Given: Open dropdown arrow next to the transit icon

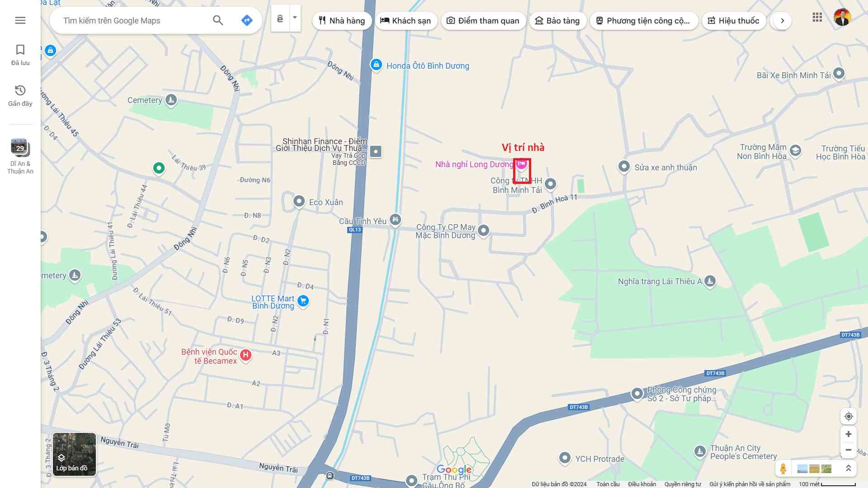Looking at the screenshot, I should [295, 18].
